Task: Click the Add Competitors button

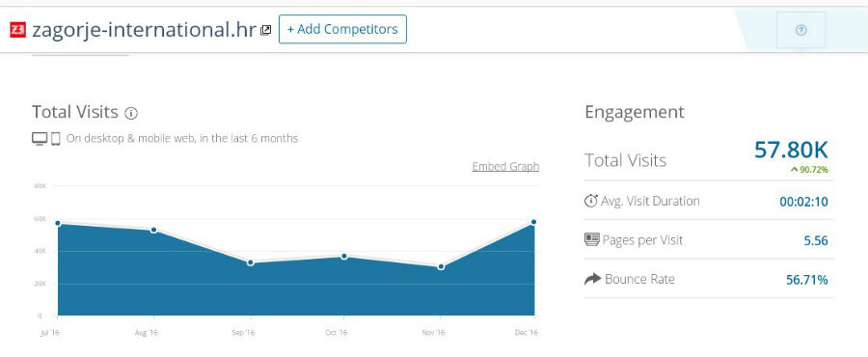Action: click(x=342, y=29)
